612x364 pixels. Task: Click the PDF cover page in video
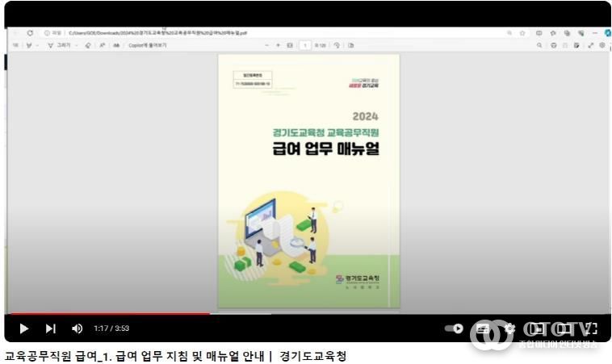(308, 181)
